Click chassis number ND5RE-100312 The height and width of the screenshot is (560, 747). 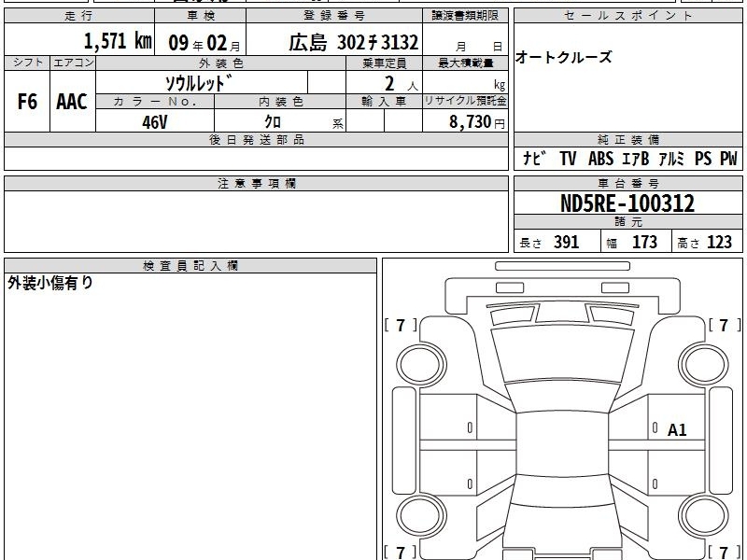click(627, 203)
